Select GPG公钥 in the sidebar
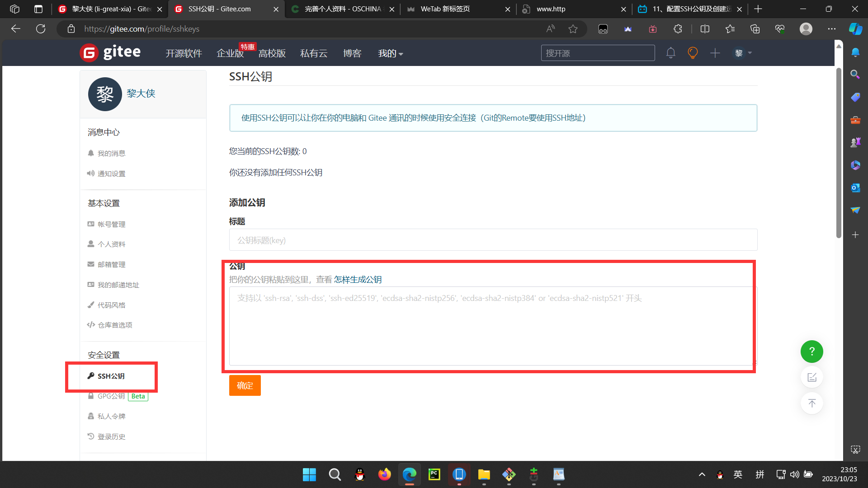Screen dimensions: 868x488 pos(111,396)
